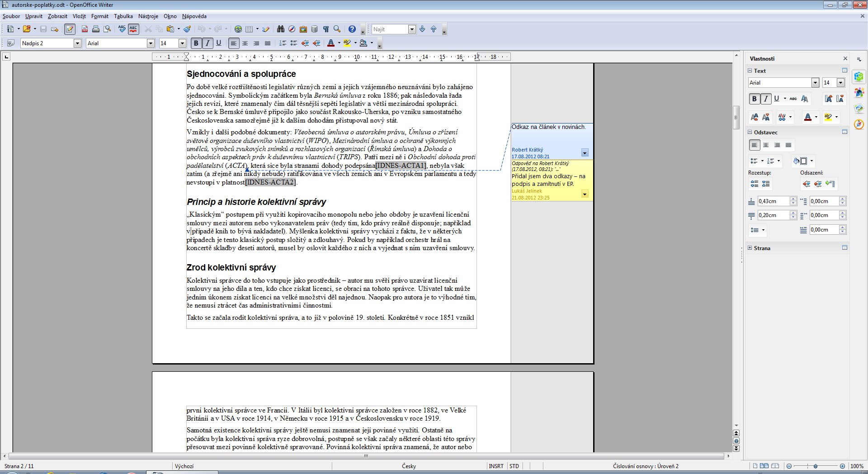
Task: Open the paragraph style dropdown showing Nadpis 2
Action: point(77,43)
